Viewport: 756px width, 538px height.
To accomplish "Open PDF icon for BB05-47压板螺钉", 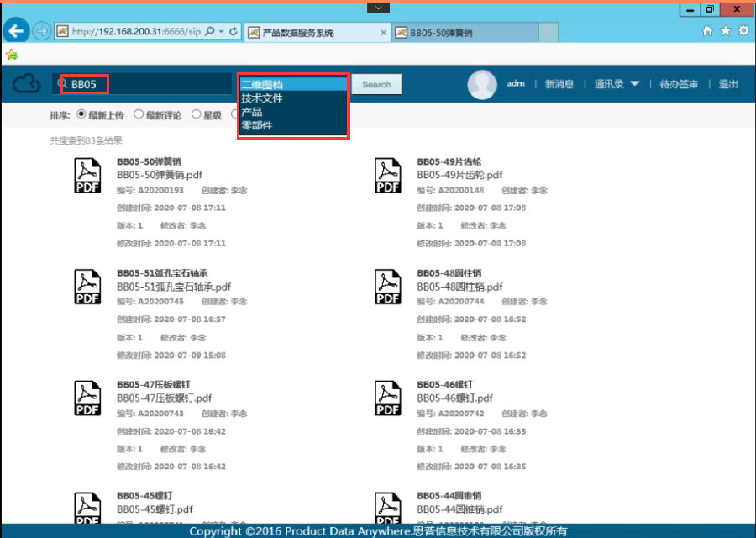I will [87, 398].
